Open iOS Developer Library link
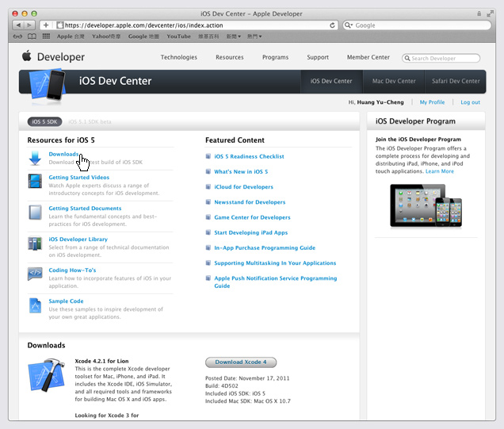This screenshot has width=504, height=429. [x=78, y=239]
